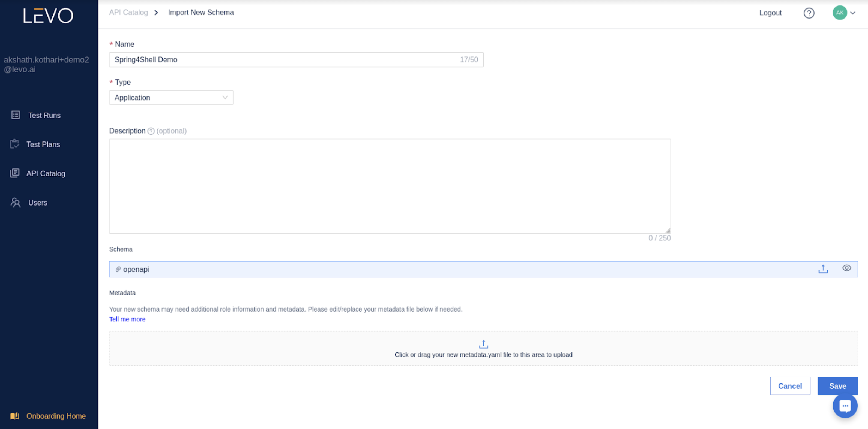Click the paperclip icon beside openapi

(118, 269)
